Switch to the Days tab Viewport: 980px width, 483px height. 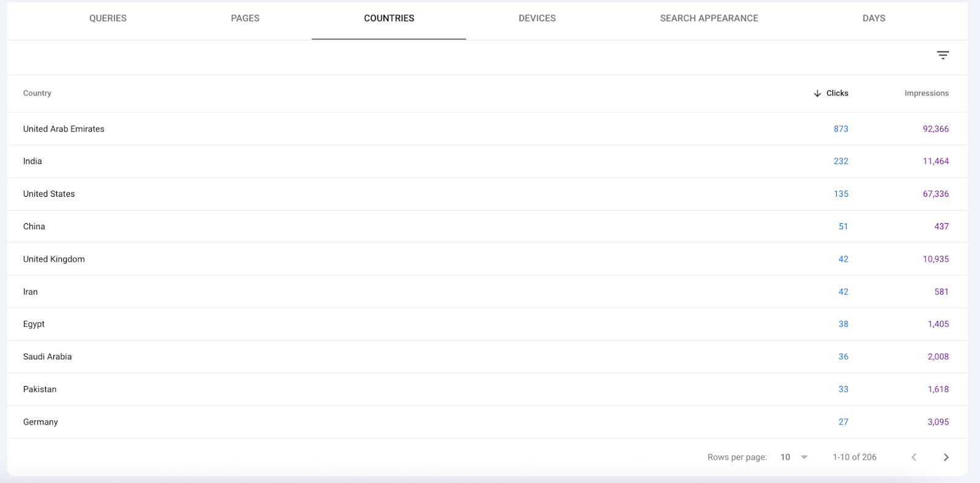(x=873, y=18)
